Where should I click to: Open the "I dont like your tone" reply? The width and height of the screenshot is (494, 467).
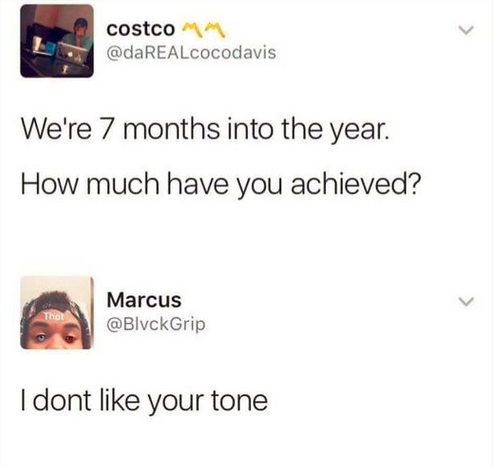tap(144, 401)
